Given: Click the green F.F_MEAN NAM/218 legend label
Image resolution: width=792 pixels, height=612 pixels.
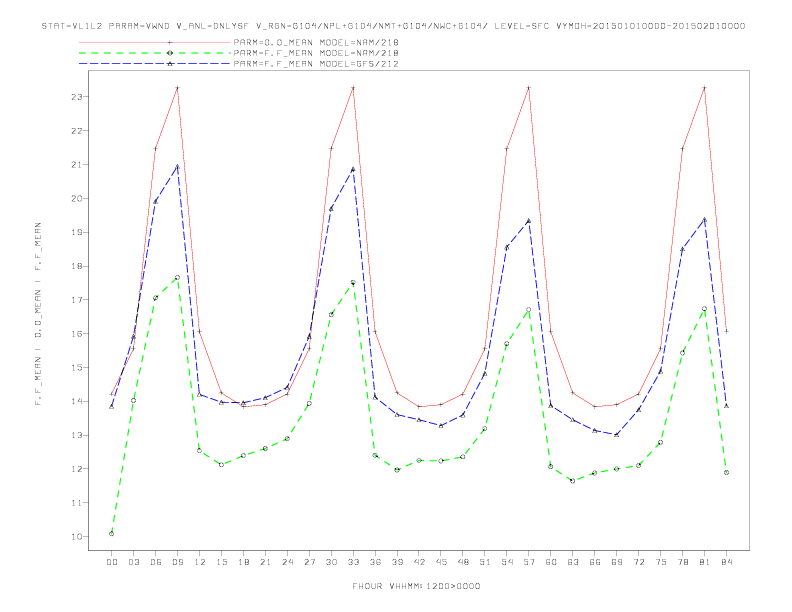Looking at the screenshot, I should [316, 53].
